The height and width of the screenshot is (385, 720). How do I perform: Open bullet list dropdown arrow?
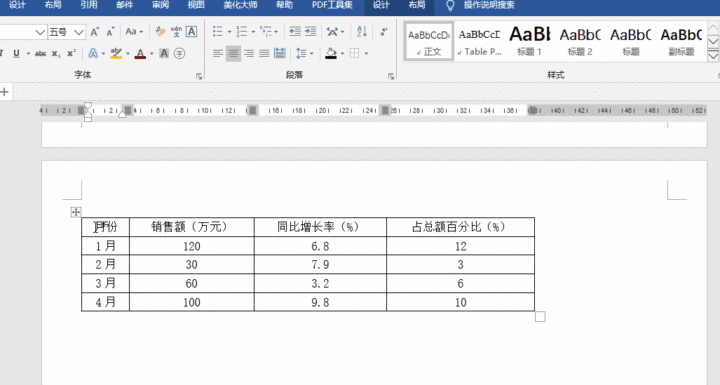229,32
